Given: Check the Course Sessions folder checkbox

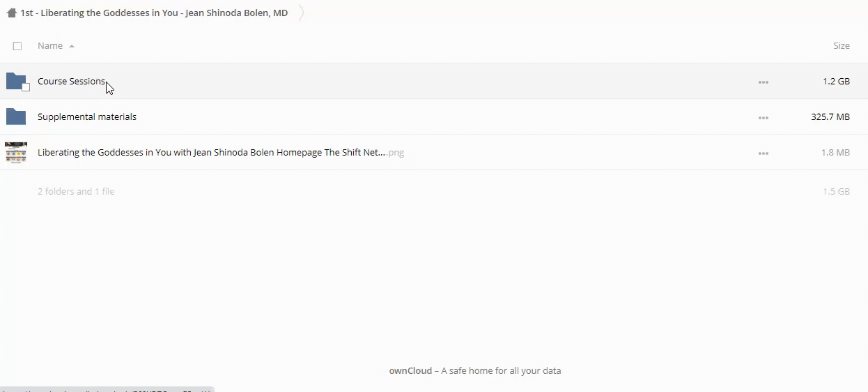Looking at the screenshot, I should (x=26, y=87).
